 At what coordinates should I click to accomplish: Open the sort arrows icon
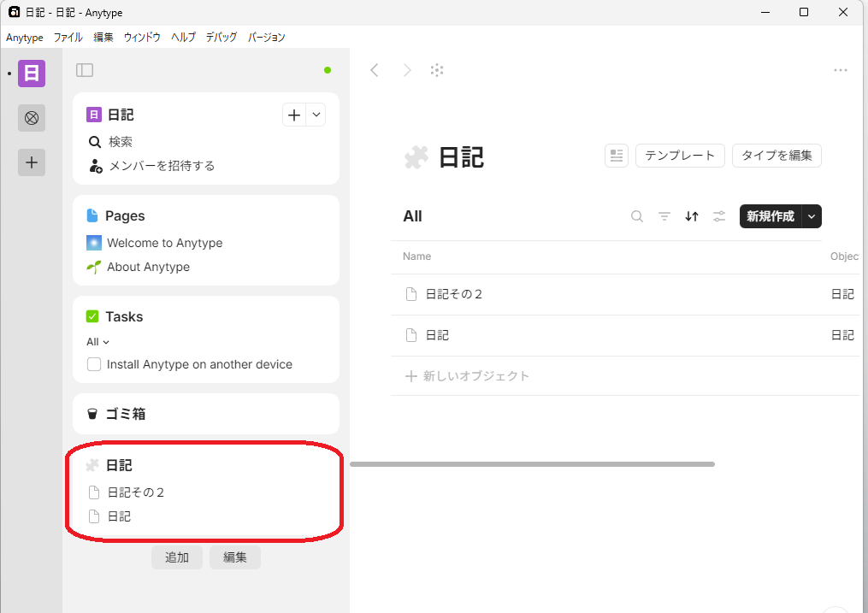point(692,216)
